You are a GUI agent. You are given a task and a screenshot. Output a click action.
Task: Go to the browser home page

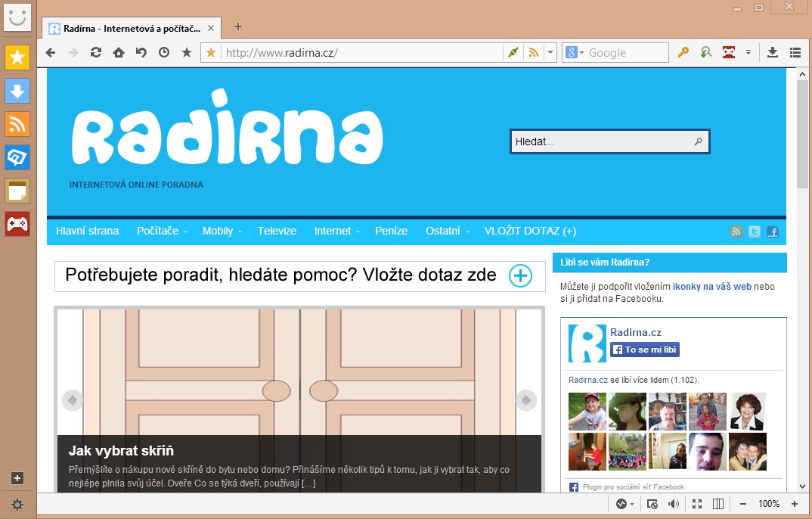119,52
